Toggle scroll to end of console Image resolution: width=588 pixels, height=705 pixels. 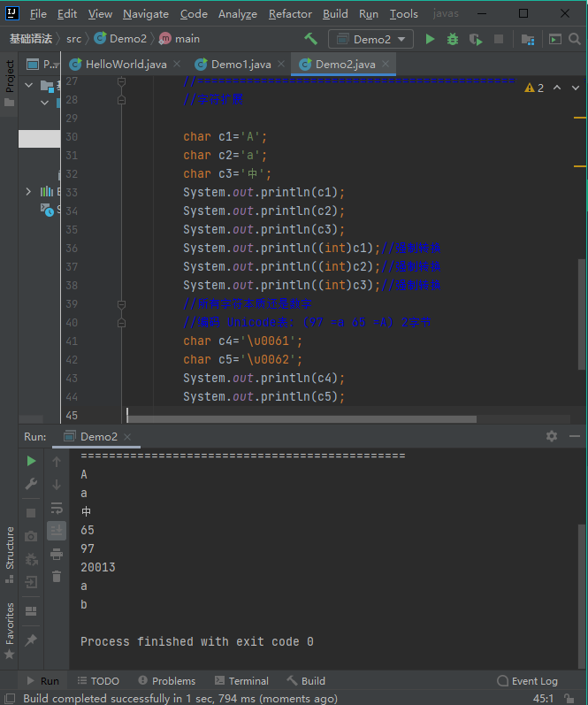[x=57, y=531]
